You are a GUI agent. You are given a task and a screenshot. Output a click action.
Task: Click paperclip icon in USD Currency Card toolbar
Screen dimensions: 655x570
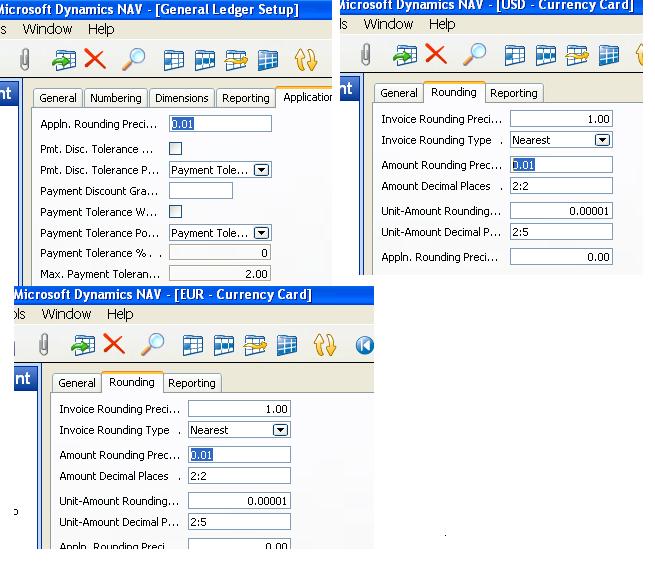(366, 54)
